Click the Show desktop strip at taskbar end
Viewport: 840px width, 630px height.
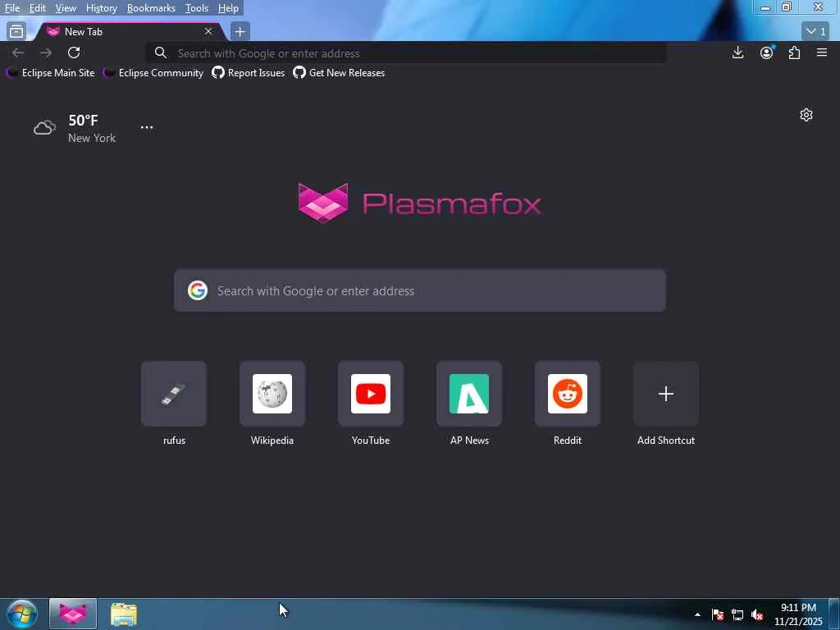point(834,614)
